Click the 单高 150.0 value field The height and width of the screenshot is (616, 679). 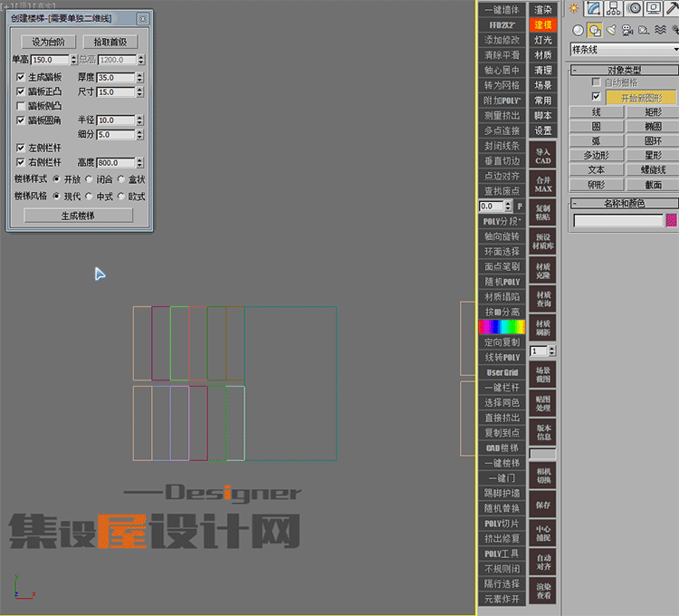tap(50, 60)
